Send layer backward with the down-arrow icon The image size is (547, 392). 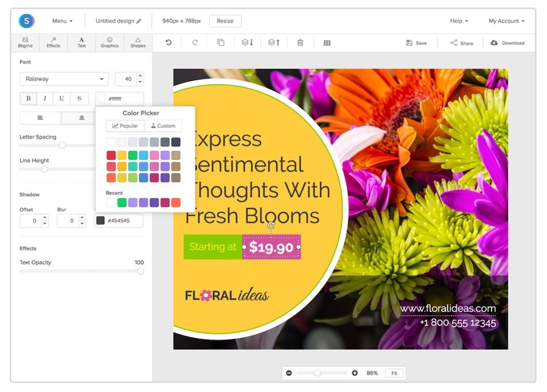pyautogui.click(x=247, y=43)
